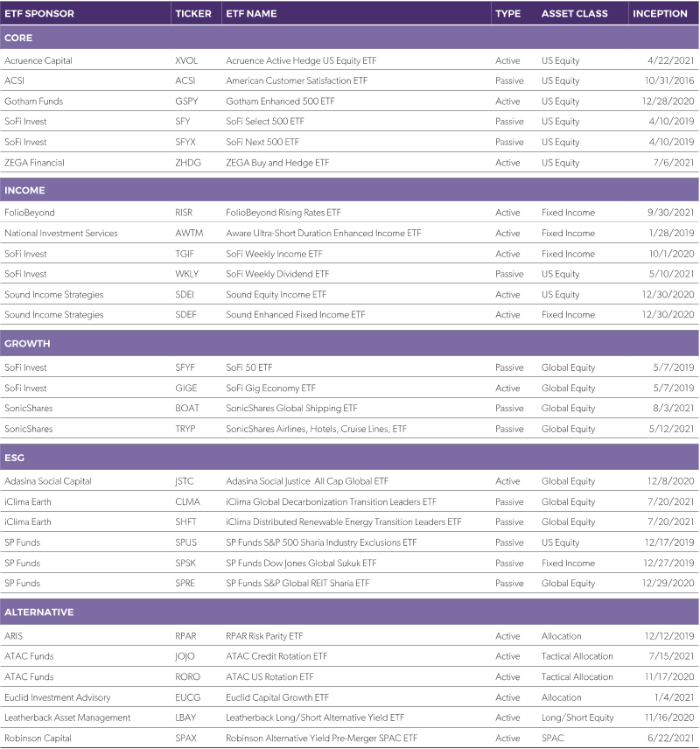Select 'FolioBeyond Rising Rates ETF' name
The image size is (700, 749).
tap(283, 213)
